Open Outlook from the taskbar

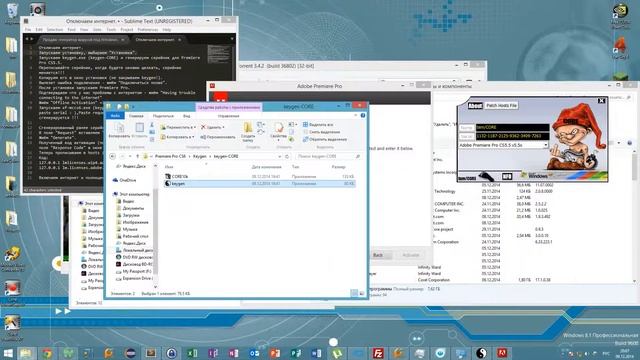(254, 353)
